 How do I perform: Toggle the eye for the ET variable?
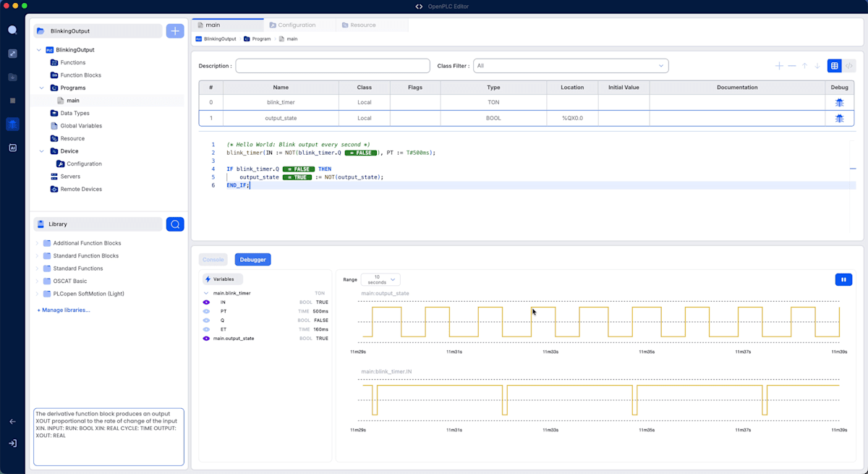[206, 329]
